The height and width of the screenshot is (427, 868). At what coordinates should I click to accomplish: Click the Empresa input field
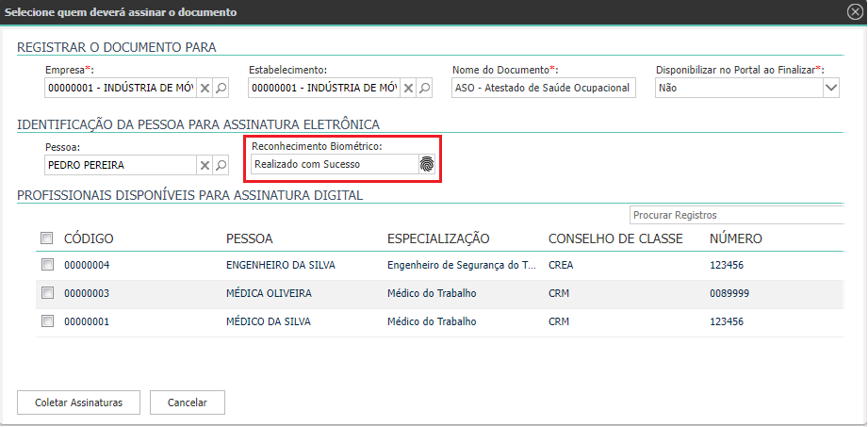(x=121, y=88)
